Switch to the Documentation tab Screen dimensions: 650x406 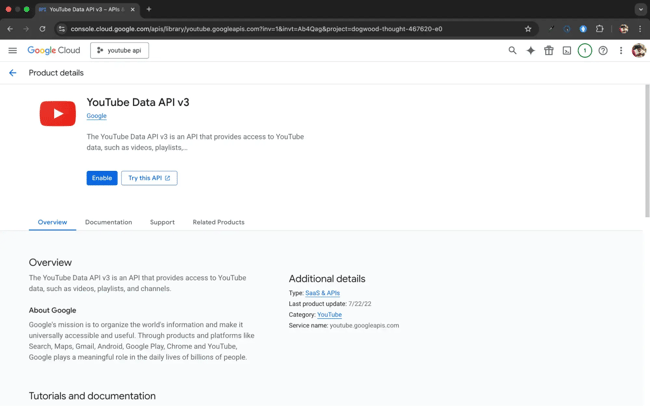108,222
